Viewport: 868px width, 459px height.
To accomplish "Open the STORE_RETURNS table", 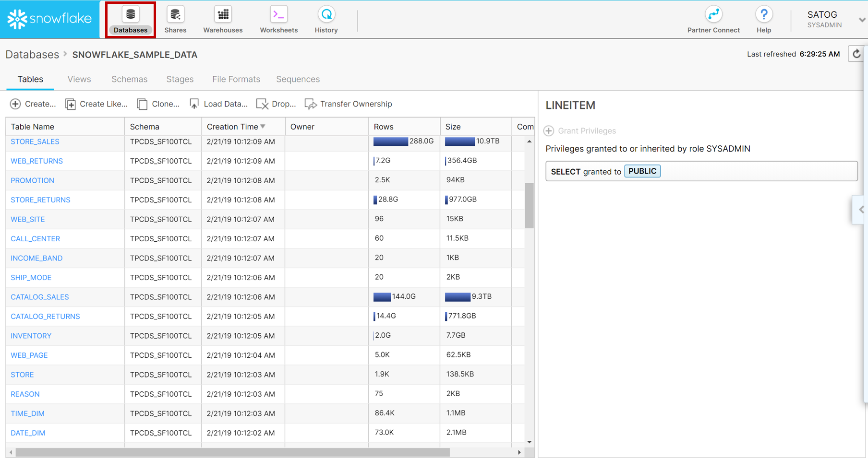I will click(x=40, y=200).
